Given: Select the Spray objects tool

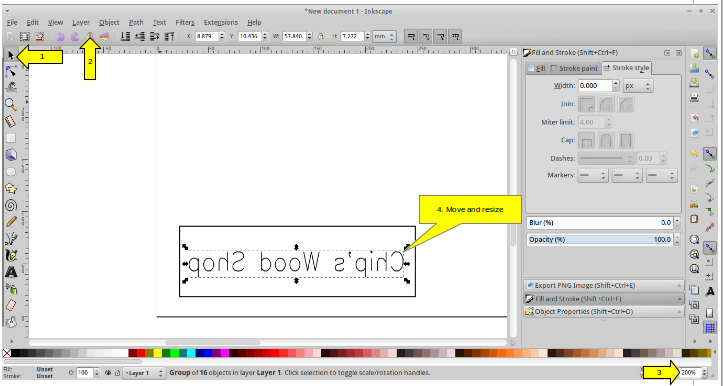Looking at the screenshot, I should tap(11, 289).
